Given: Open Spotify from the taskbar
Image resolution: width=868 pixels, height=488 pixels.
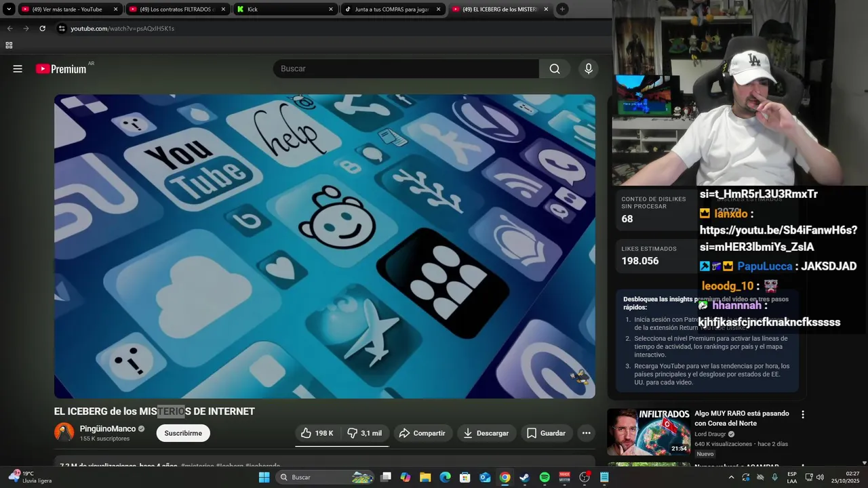Looking at the screenshot, I should (x=545, y=477).
